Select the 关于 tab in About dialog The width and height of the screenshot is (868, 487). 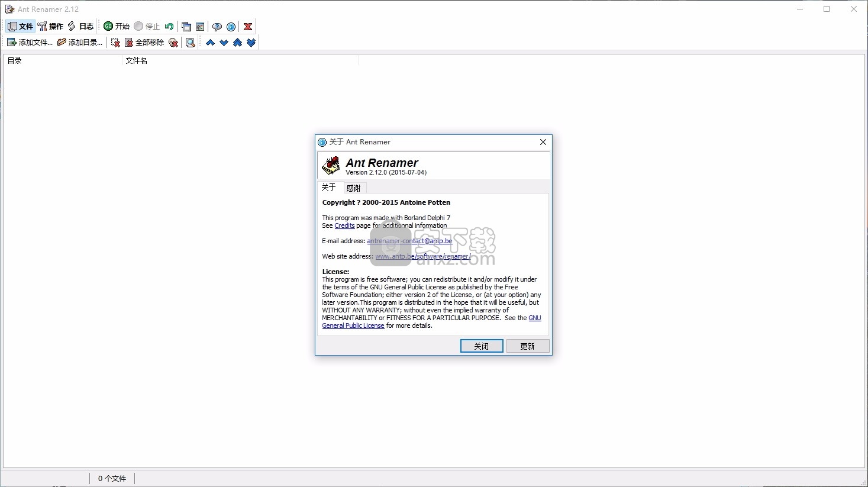click(x=329, y=187)
